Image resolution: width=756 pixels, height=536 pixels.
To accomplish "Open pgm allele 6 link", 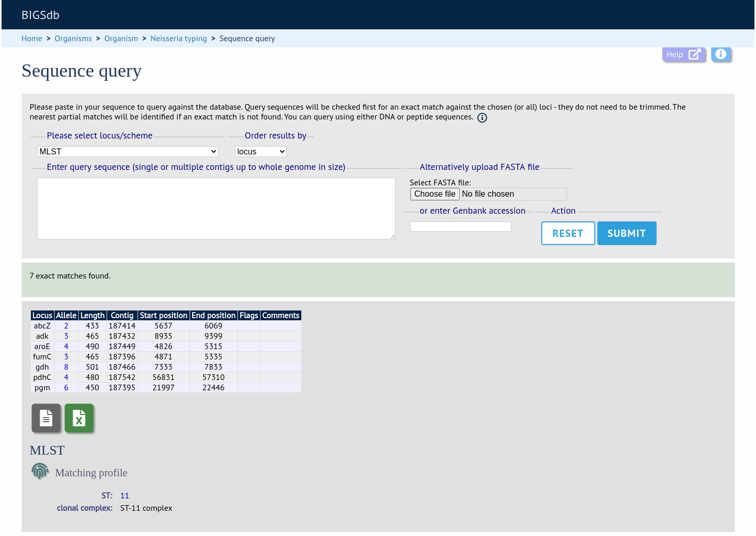I will click(x=66, y=388).
